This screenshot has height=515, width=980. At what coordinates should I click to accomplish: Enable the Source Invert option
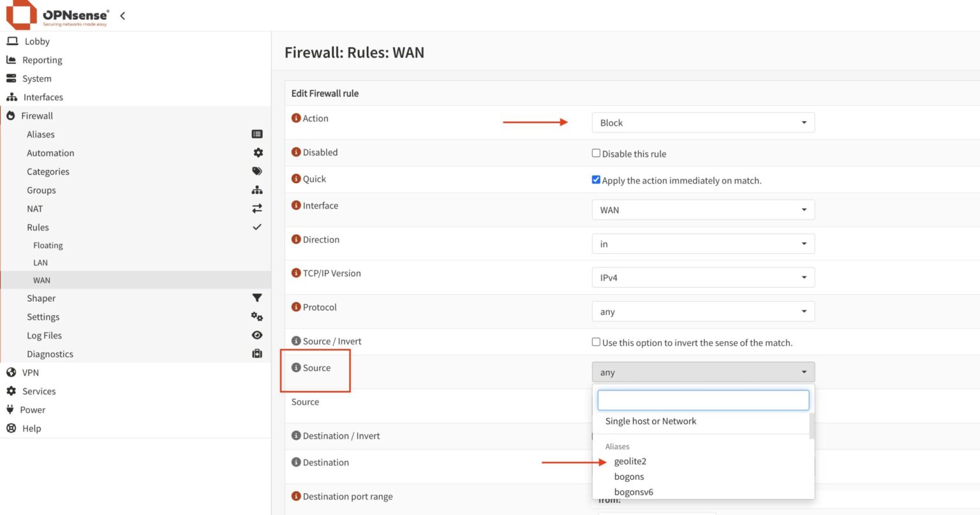[x=596, y=341]
